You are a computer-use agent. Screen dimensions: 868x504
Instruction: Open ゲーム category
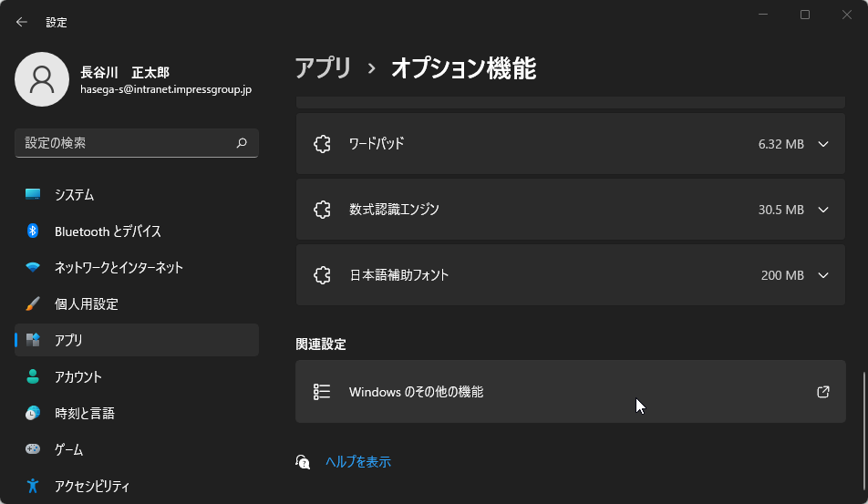pyautogui.click(x=137, y=449)
